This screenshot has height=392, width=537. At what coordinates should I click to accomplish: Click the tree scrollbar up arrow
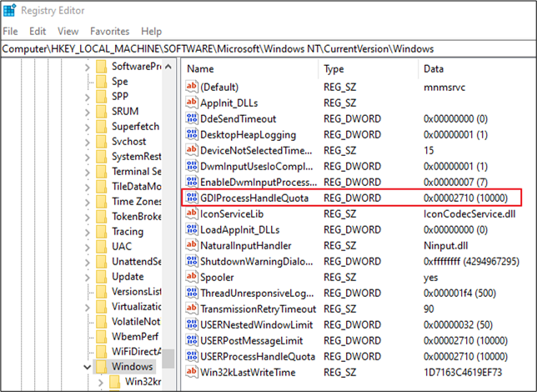[168, 67]
